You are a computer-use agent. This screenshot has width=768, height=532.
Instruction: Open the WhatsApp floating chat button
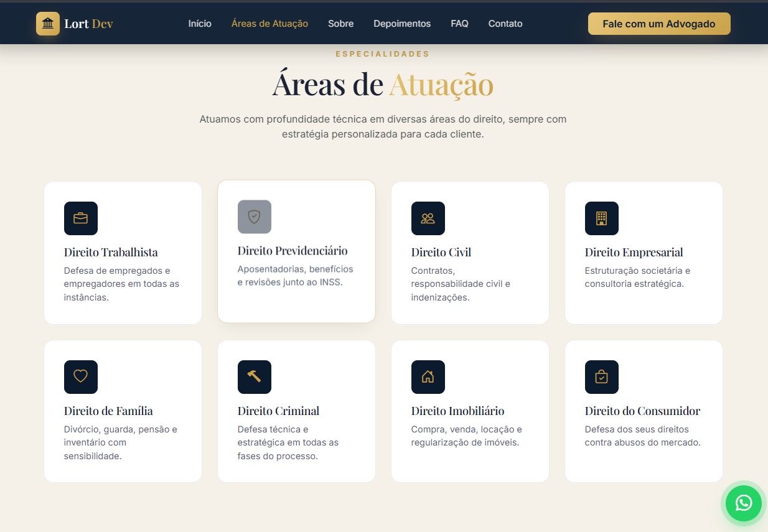click(x=743, y=503)
